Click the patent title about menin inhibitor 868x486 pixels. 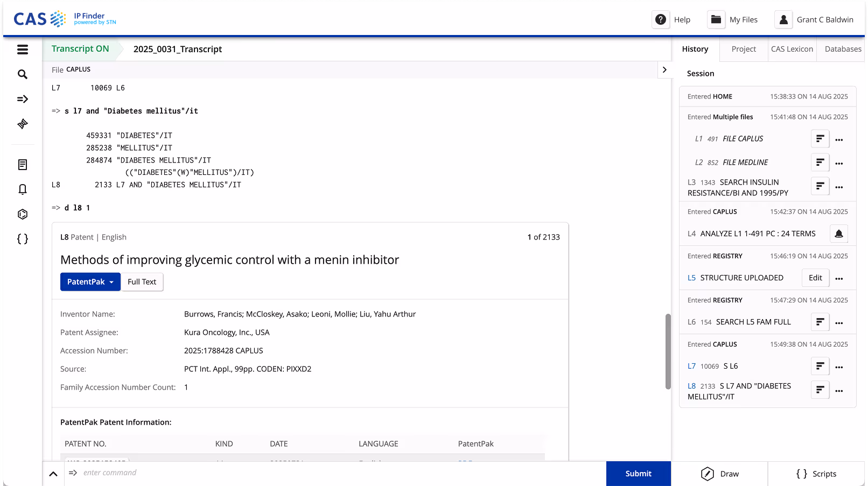coord(230,260)
